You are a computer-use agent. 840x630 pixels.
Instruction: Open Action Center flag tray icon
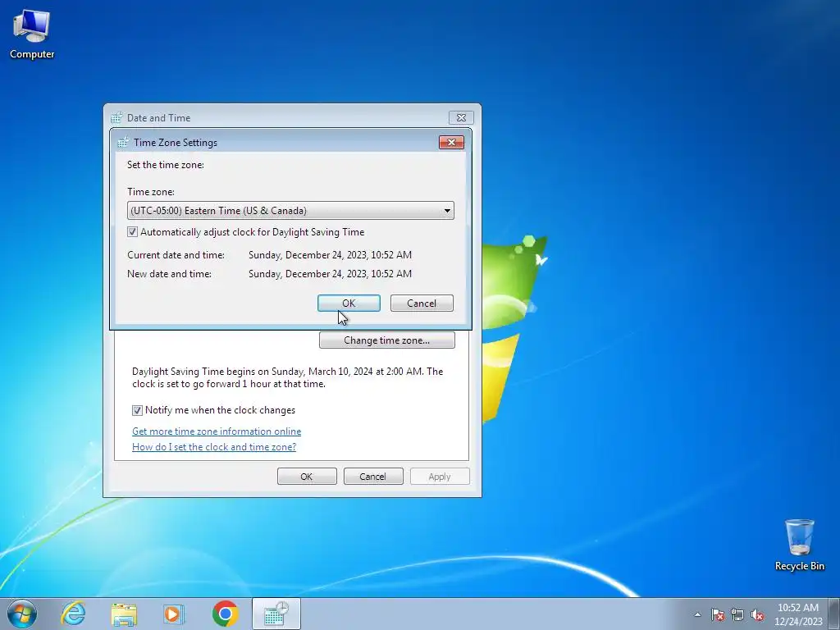(718, 614)
